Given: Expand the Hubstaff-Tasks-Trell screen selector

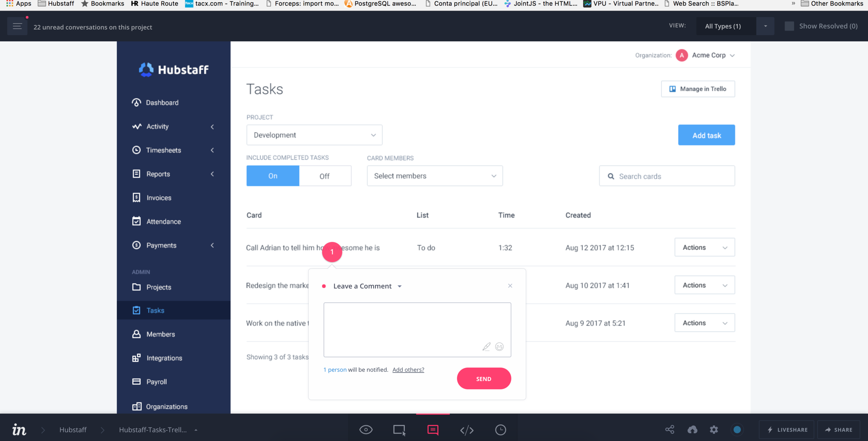Looking at the screenshot, I should [196, 430].
